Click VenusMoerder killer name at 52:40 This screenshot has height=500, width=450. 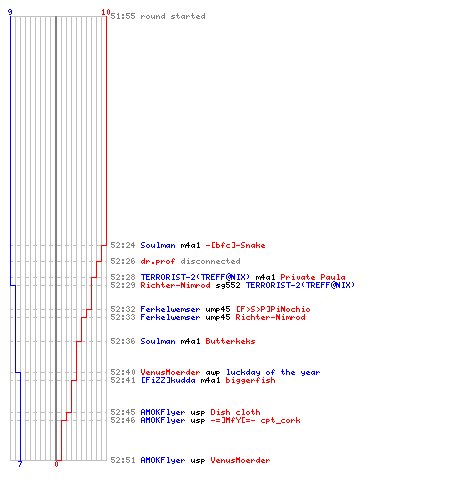point(170,372)
